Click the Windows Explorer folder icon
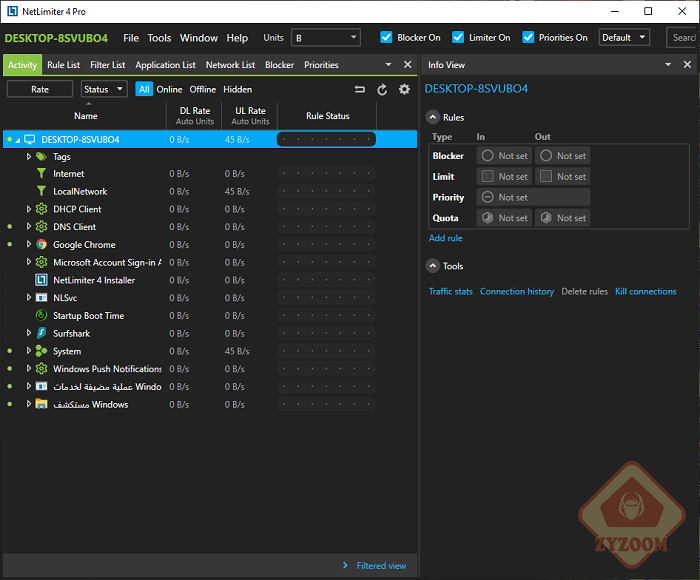This screenshot has width=700, height=580. [x=42, y=404]
